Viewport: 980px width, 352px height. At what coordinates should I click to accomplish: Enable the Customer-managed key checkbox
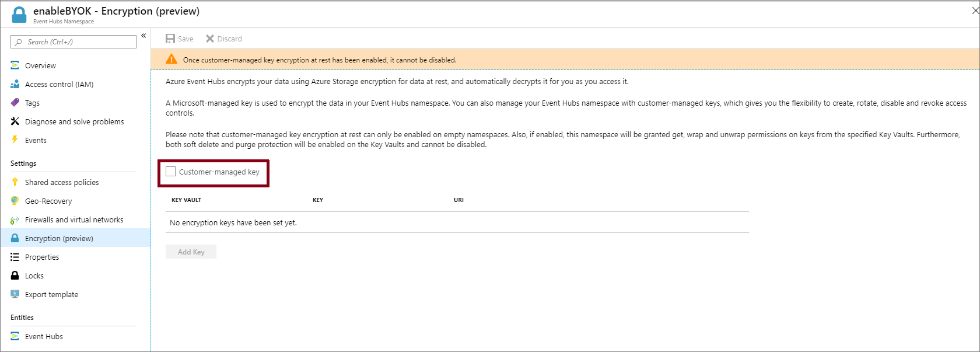170,171
